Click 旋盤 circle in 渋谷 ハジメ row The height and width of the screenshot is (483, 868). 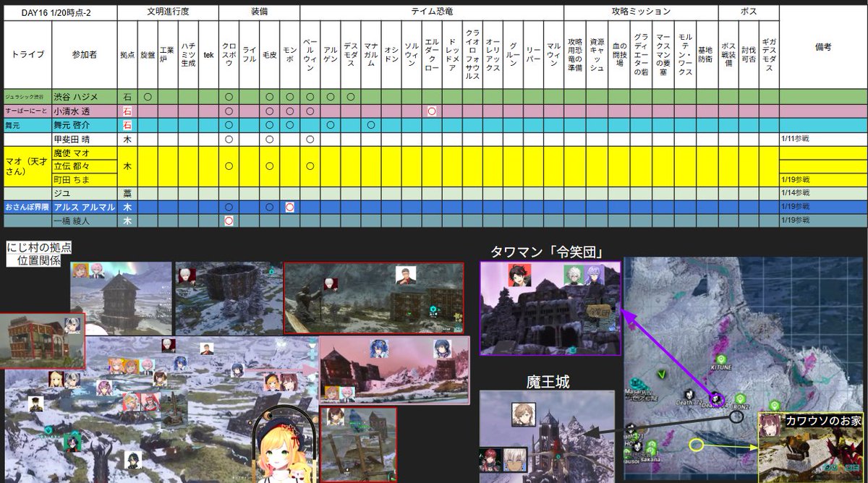click(x=148, y=97)
